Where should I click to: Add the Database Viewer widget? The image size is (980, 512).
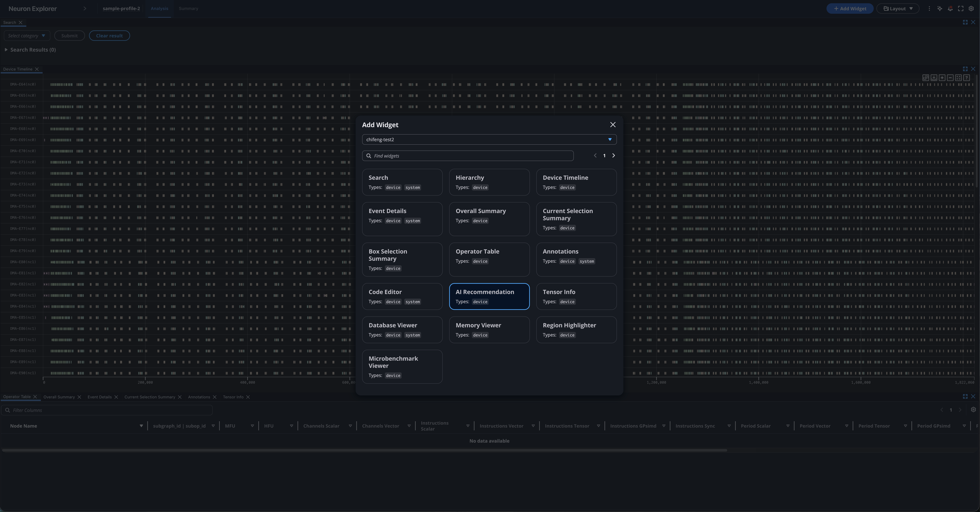pos(402,330)
